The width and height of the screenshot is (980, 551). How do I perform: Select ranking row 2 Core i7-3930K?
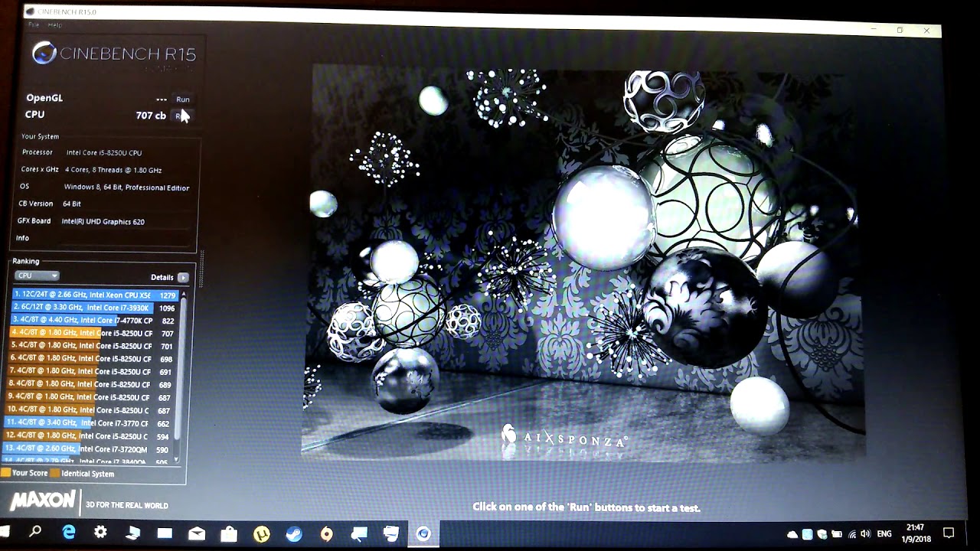click(x=94, y=308)
